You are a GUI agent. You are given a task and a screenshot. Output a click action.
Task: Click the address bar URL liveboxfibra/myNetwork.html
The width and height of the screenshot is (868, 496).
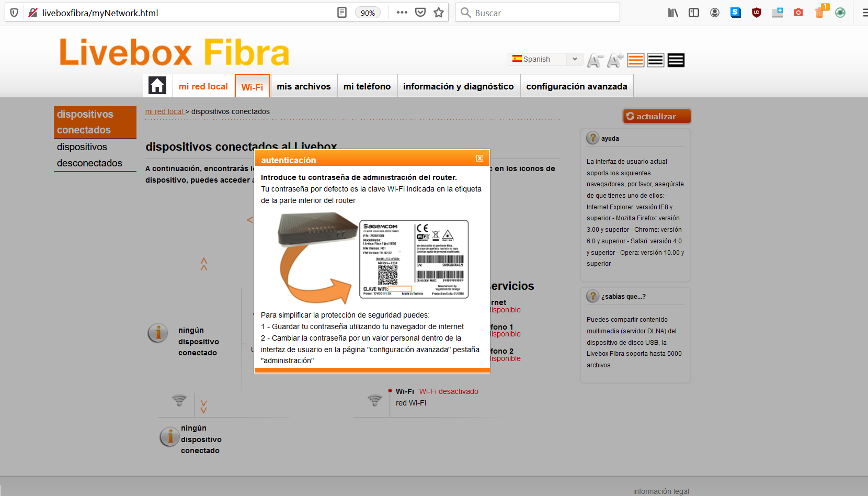pyautogui.click(x=100, y=13)
